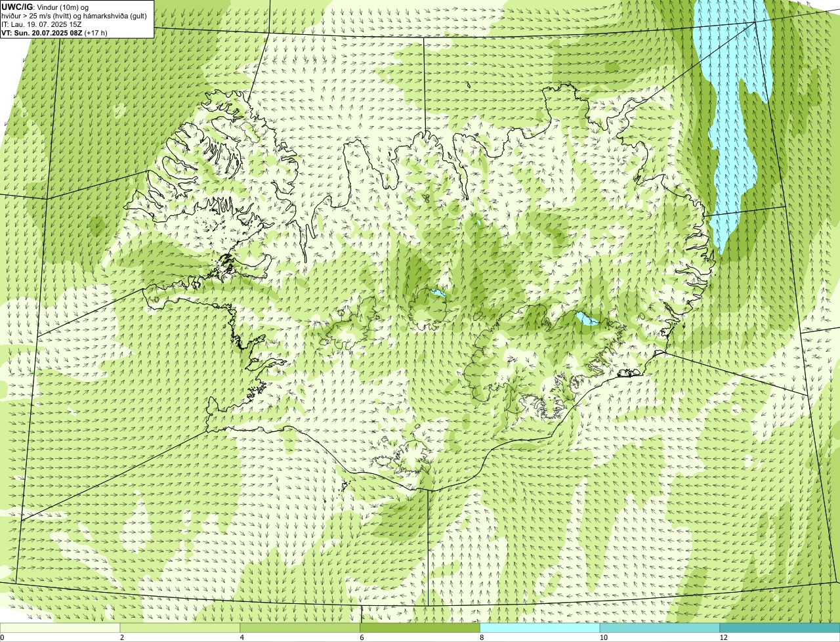Select the 0–2 m/s palest color bar segment
840x642 pixels.
[60, 628]
